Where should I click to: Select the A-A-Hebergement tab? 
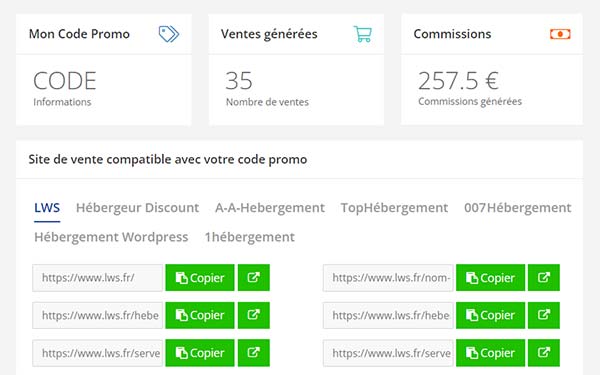point(270,208)
